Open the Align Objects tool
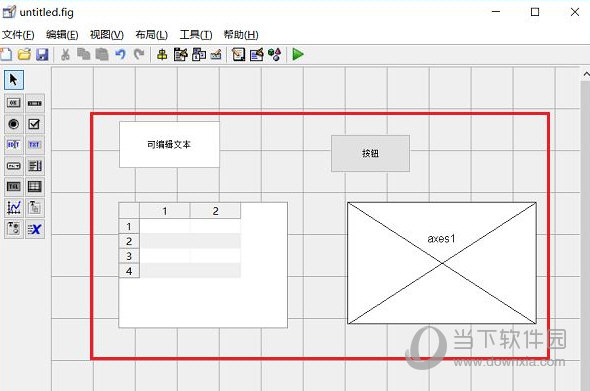 [162, 55]
